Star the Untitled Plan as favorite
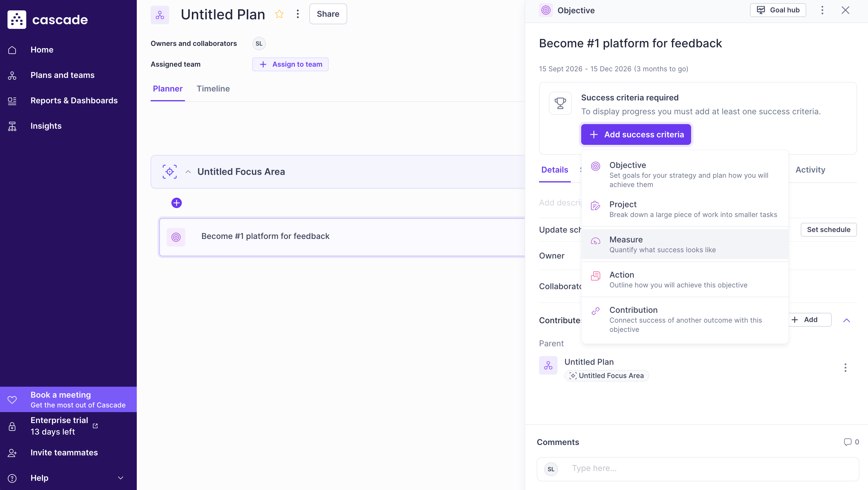Image resolution: width=868 pixels, height=490 pixels. click(x=279, y=14)
